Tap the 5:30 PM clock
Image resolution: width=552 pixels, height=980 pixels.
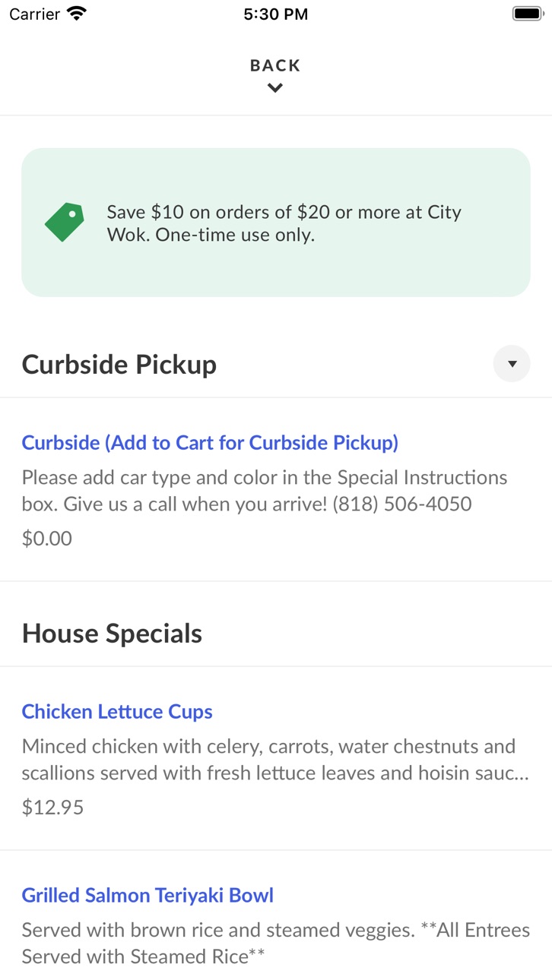pyautogui.click(x=276, y=14)
